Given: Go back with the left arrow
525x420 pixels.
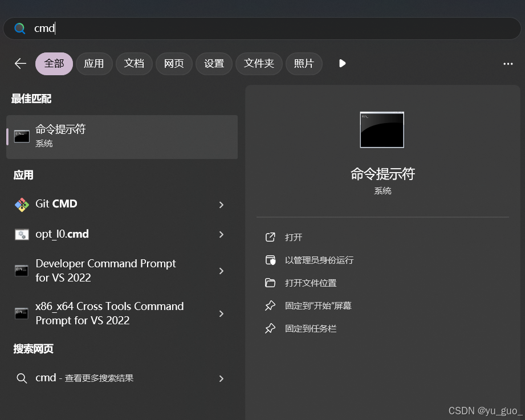Looking at the screenshot, I should click(21, 63).
